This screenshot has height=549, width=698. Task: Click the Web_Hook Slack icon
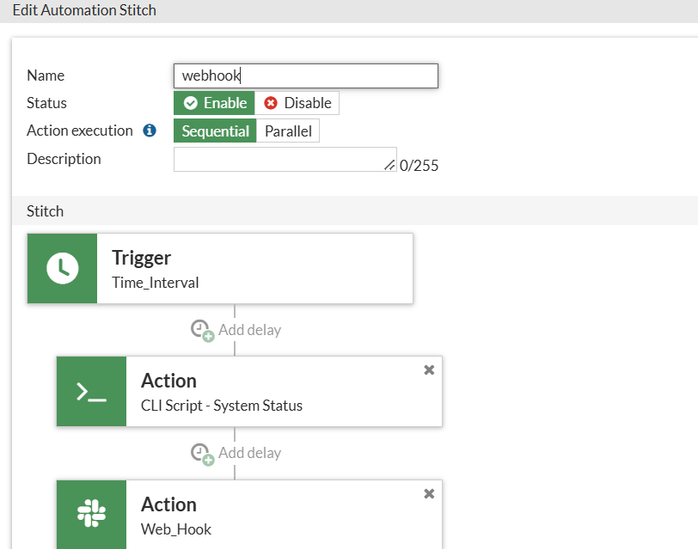click(x=92, y=514)
